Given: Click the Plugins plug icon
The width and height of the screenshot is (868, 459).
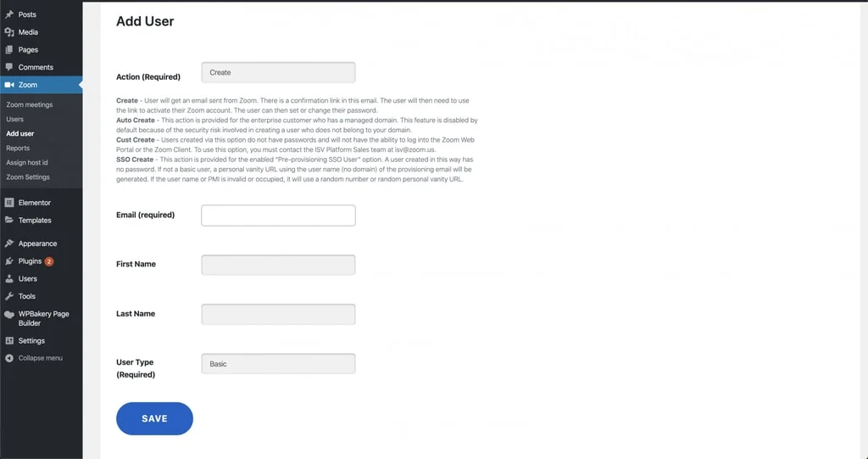Looking at the screenshot, I should 9,261.
